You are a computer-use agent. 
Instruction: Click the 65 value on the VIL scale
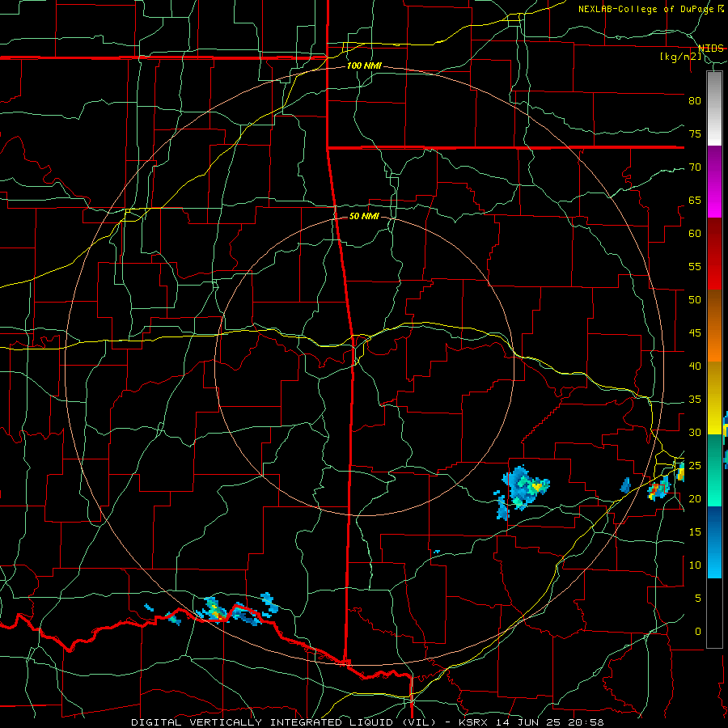pyautogui.click(x=695, y=200)
